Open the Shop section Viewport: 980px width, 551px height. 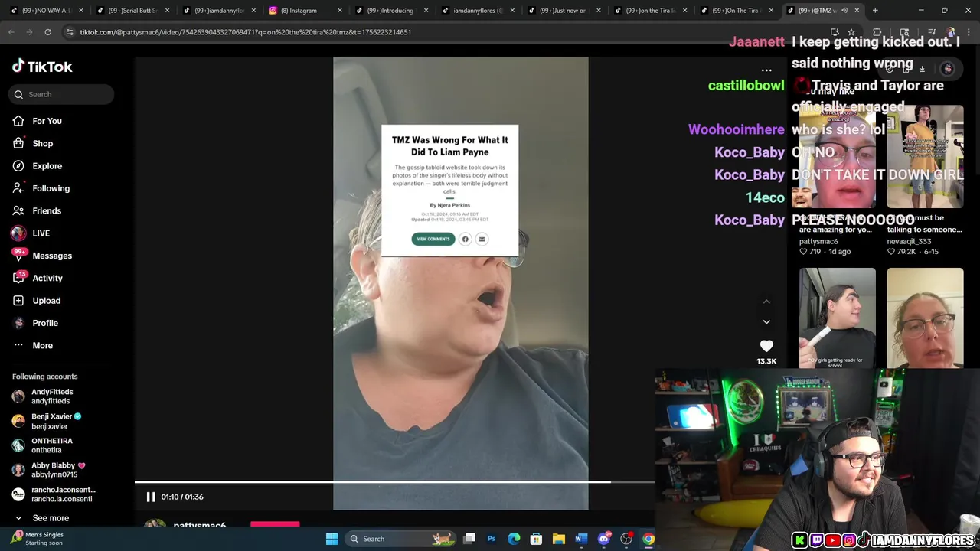click(x=42, y=143)
